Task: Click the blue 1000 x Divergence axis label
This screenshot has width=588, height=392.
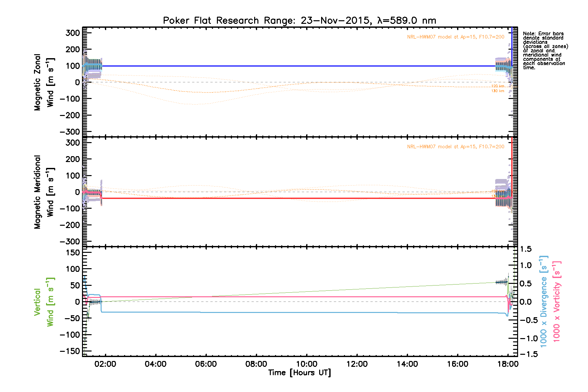Action: click(544, 302)
